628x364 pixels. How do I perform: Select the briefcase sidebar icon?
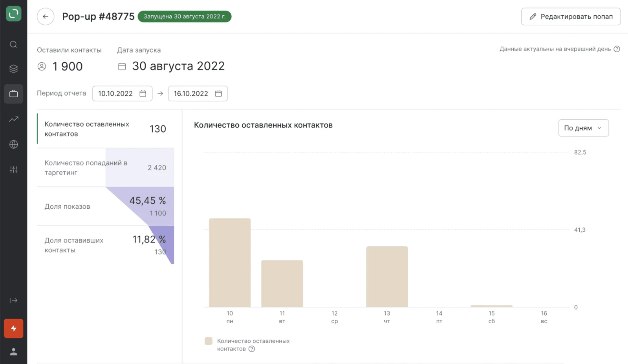(x=13, y=94)
